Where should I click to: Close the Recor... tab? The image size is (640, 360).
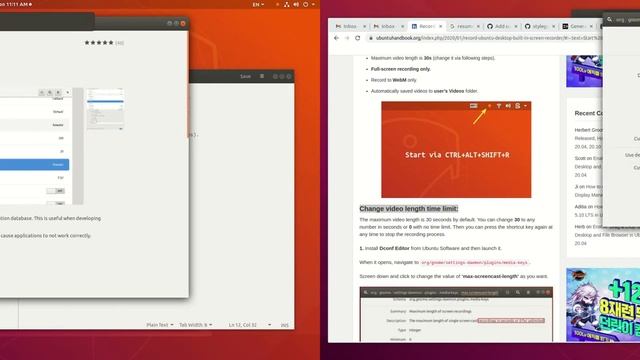[x=440, y=26]
